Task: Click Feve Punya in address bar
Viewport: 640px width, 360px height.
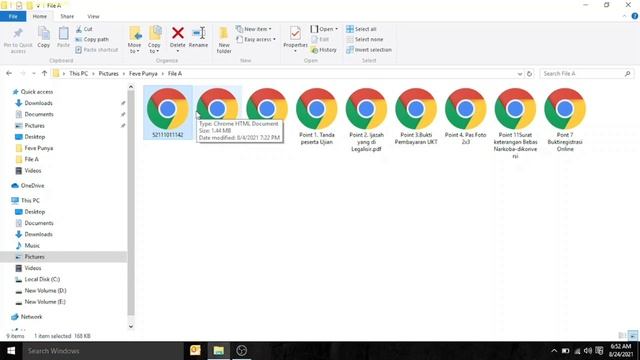Action: pos(143,73)
